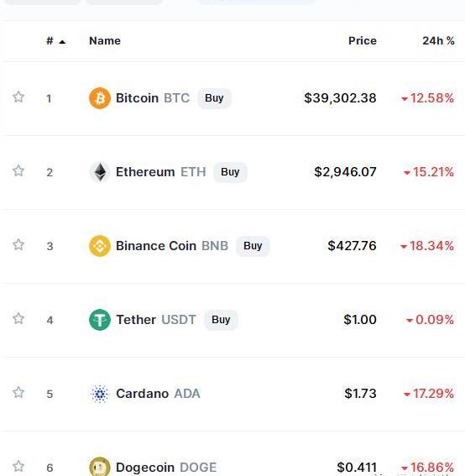Click Buy button for Binance Coin BNB
This screenshot has width=465, height=476.
click(253, 246)
